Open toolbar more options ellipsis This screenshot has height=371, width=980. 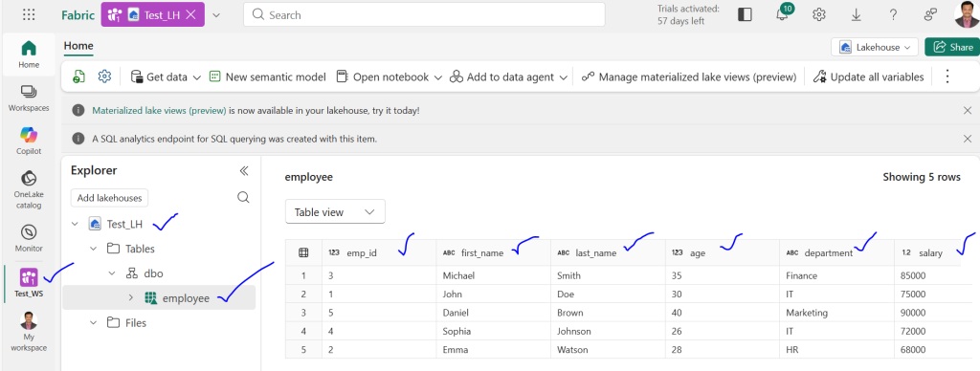click(947, 76)
